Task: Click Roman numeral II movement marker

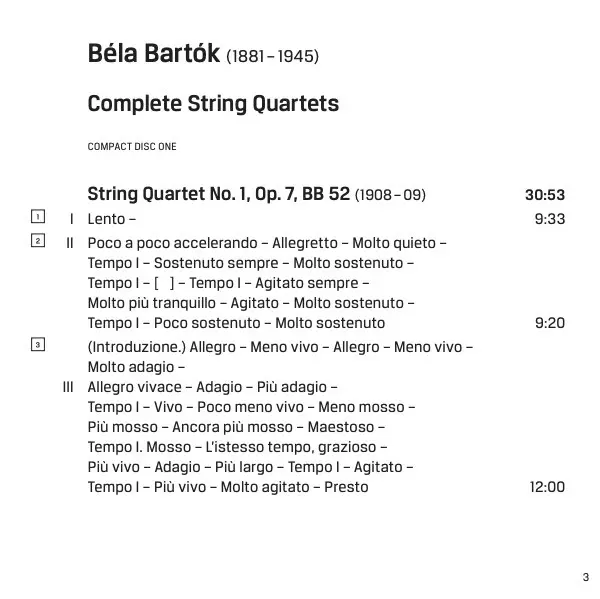Action: point(70,243)
